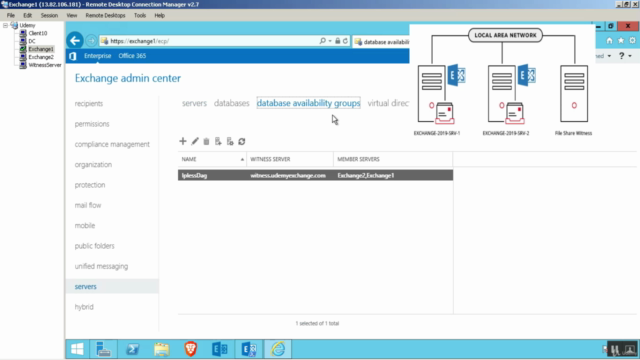
Task: Open the user account dropdown arrow
Action: (x=609, y=56)
